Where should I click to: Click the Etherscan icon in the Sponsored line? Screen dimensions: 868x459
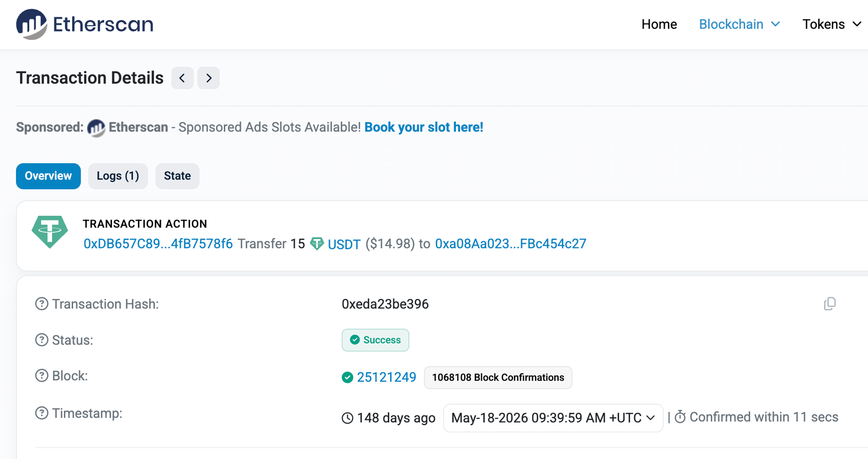pyautogui.click(x=96, y=128)
